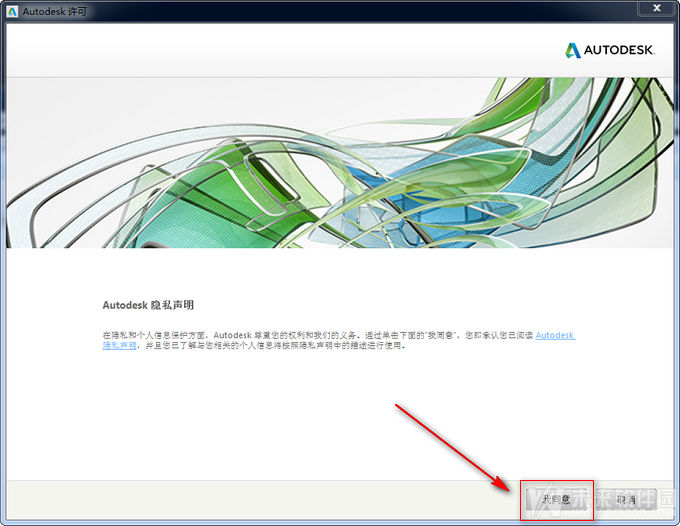This screenshot has height=526, width=680.
Task: Click the 我同意 (I Agree) button
Action: pos(556,500)
